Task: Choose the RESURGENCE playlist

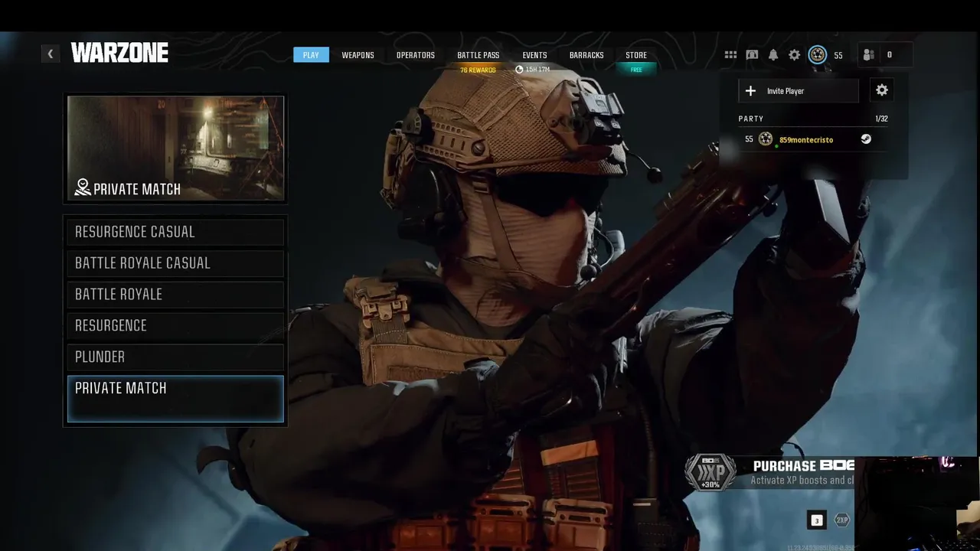Action: pos(175,326)
